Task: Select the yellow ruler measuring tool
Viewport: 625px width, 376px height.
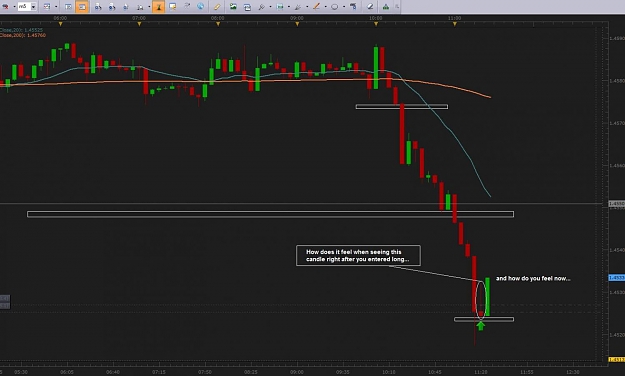Action: (x=217, y=7)
